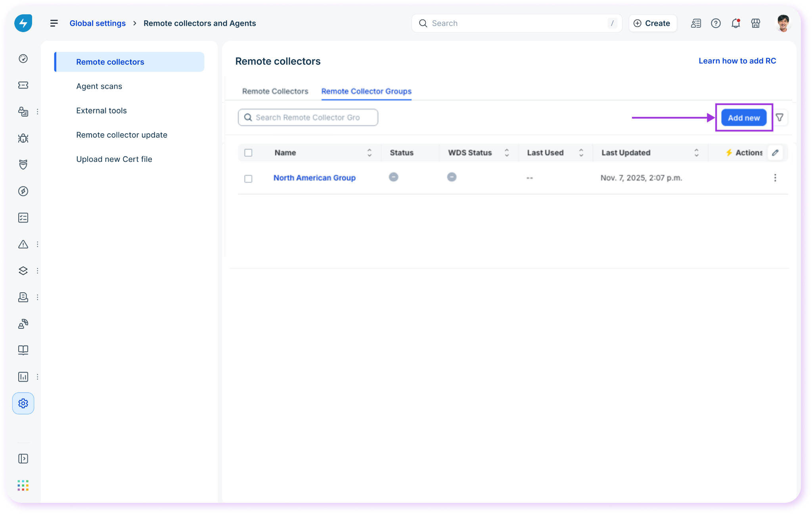812x514 pixels.
Task: Open the colorful app switcher grid
Action: pyautogui.click(x=23, y=485)
